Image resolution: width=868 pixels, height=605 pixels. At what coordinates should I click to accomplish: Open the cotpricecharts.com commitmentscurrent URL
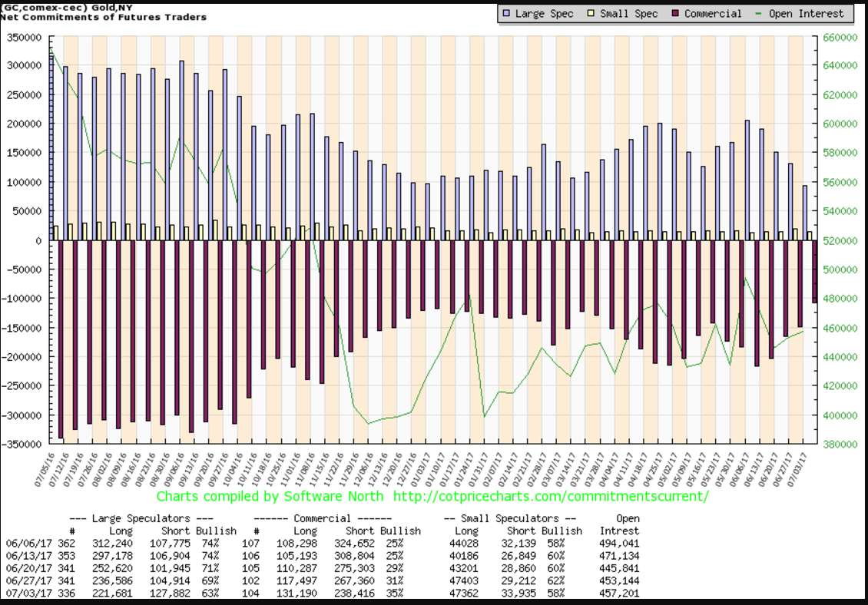click(x=551, y=497)
